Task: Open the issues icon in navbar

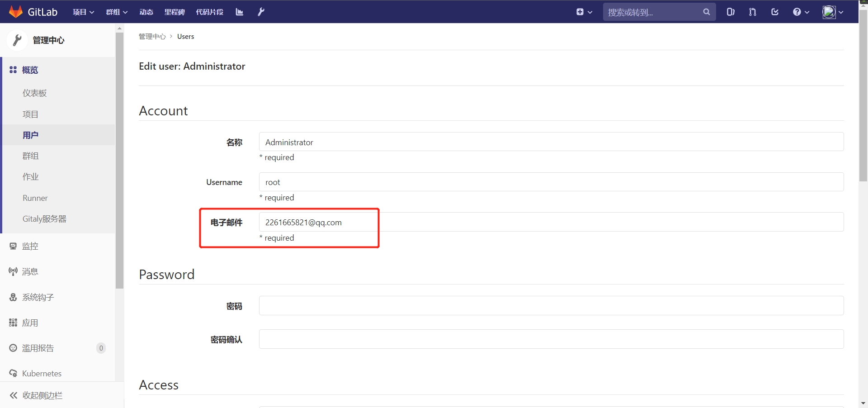Action: click(730, 12)
